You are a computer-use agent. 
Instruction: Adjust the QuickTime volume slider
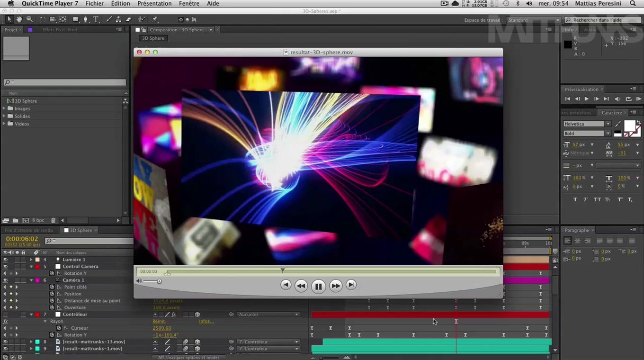click(x=159, y=281)
